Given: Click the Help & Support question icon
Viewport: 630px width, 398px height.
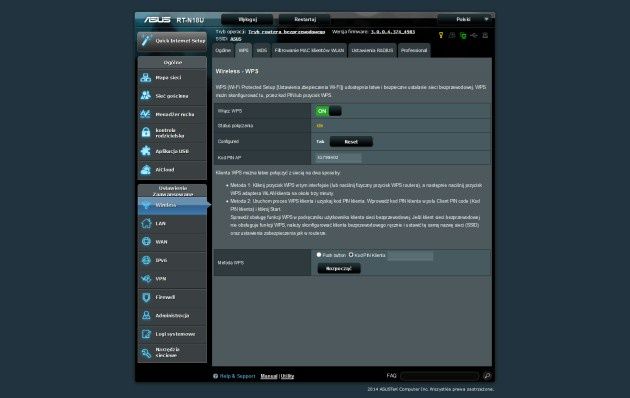Looking at the screenshot, I should point(215,376).
